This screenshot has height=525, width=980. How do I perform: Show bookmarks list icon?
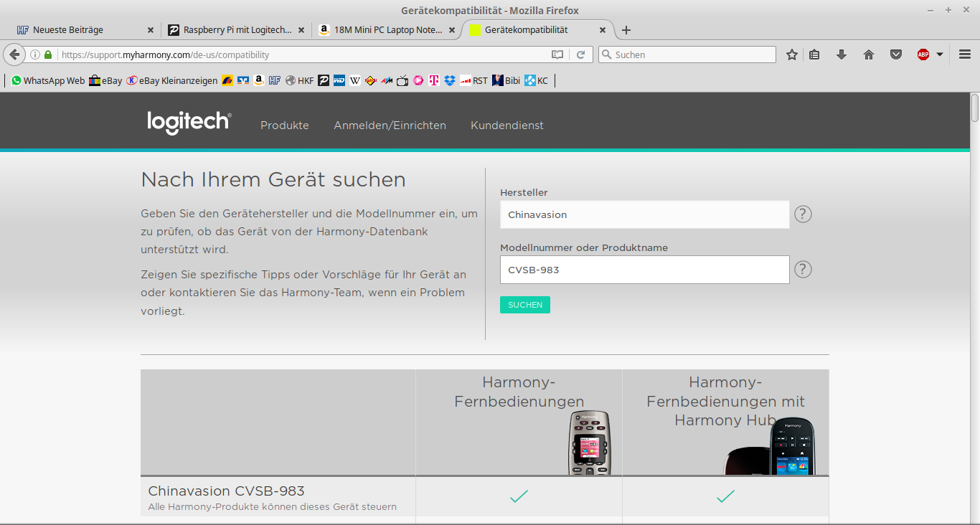coord(814,55)
